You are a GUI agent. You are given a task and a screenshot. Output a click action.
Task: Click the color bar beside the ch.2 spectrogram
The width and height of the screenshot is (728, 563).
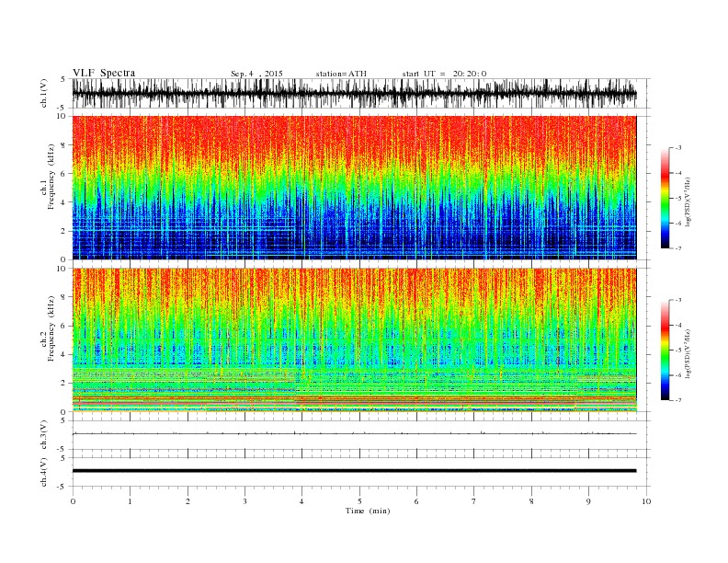665,350
